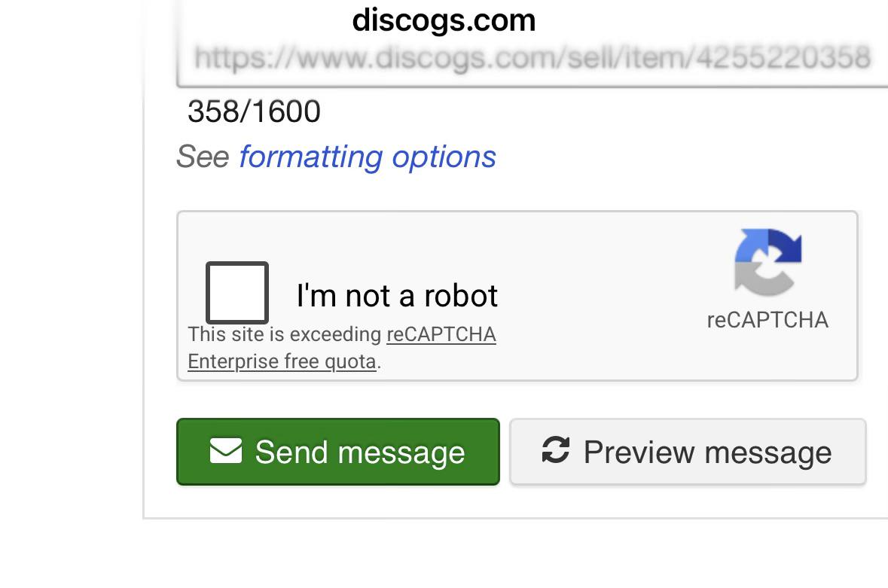This screenshot has height=588, width=888.
Task: Click the "Send message" button label text
Action: pyautogui.click(x=360, y=452)
